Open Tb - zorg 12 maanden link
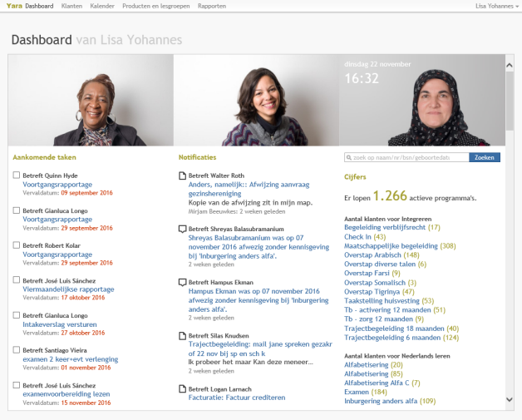522x420 pixels. click(378, 319)
